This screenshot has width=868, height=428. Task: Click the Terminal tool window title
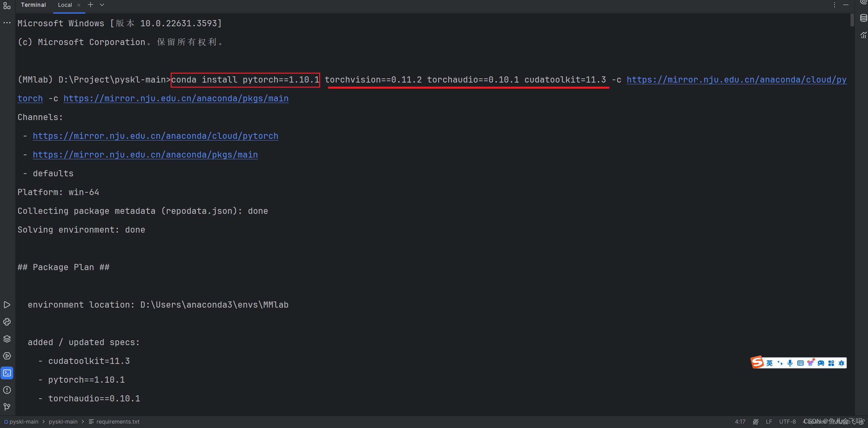(33, 5)
